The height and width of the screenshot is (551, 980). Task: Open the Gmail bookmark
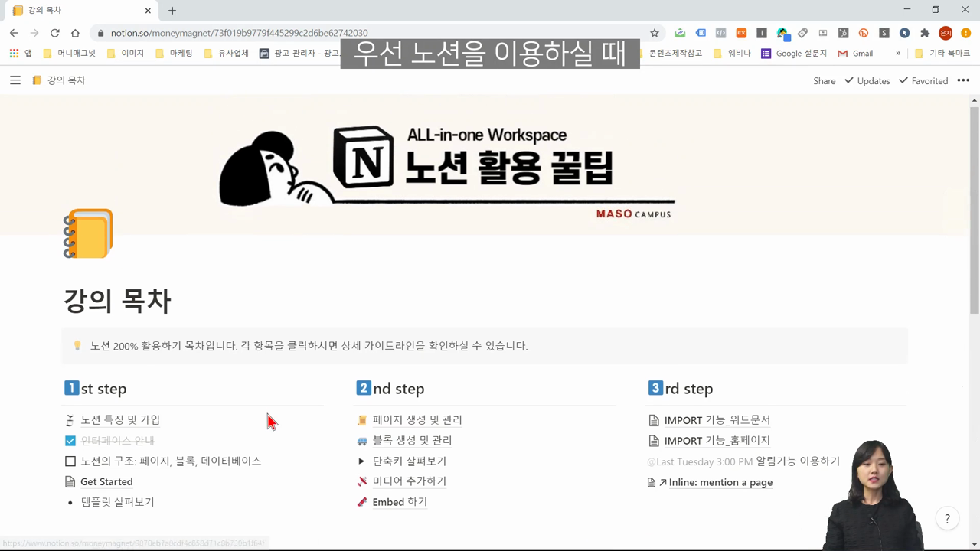pos(855,54)
